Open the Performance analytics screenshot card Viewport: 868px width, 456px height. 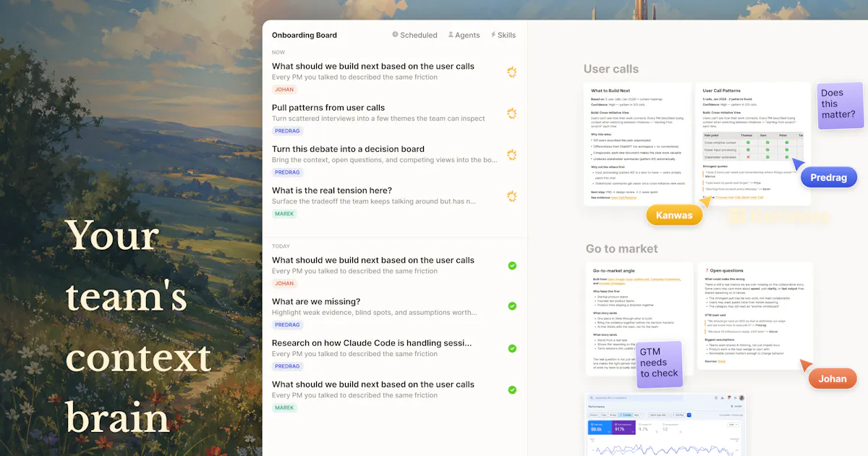[x=665, y=424]
